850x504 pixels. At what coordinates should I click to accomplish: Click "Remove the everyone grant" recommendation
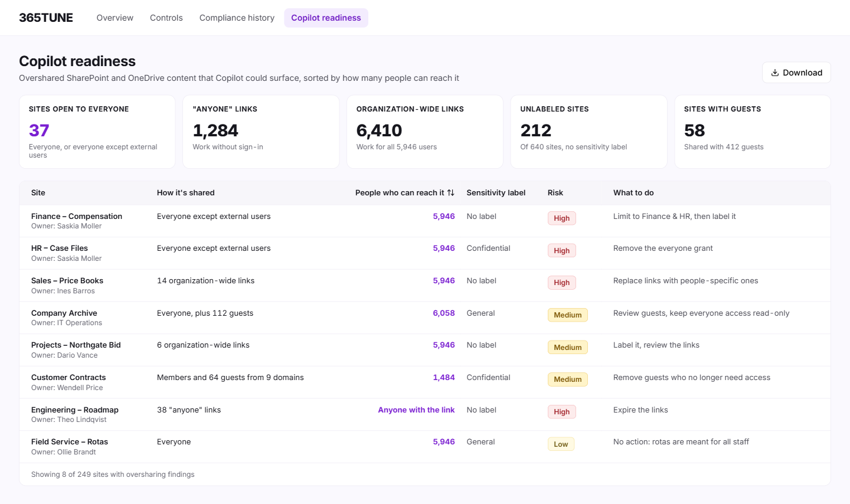[663, 248]
